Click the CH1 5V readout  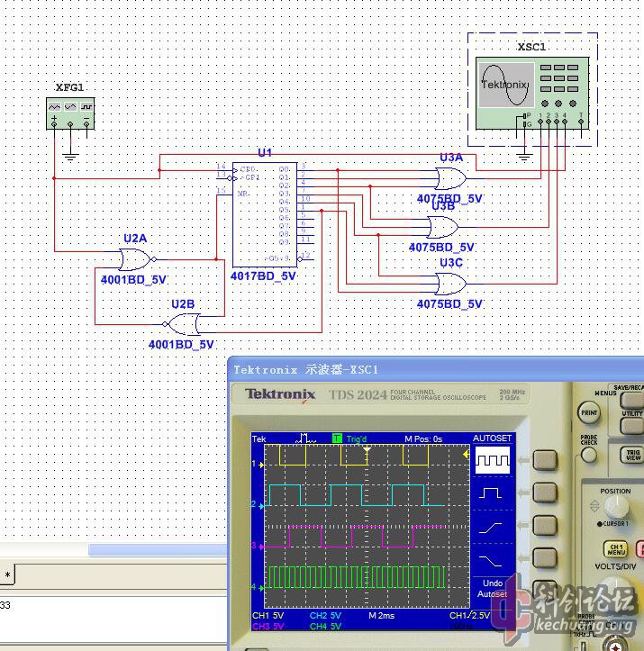268,615
